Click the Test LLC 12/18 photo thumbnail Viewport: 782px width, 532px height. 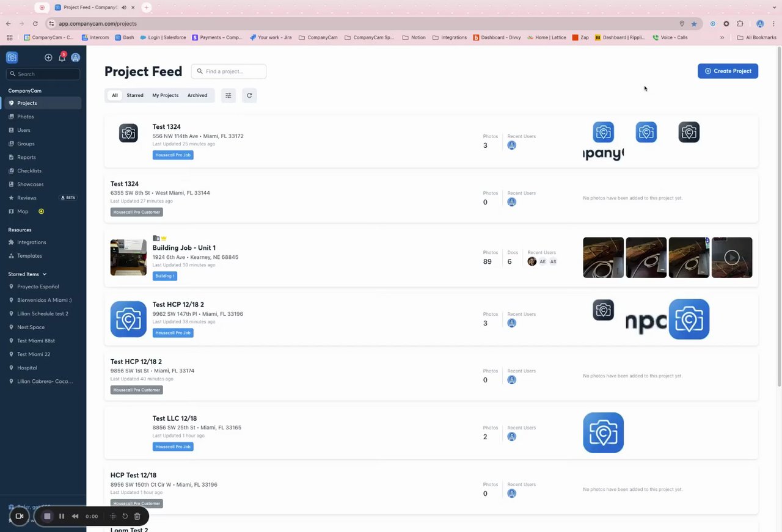604,432
